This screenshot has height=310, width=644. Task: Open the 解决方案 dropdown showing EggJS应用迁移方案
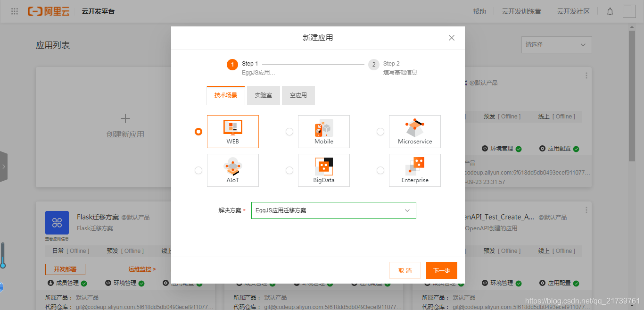[x=334, y=210]
